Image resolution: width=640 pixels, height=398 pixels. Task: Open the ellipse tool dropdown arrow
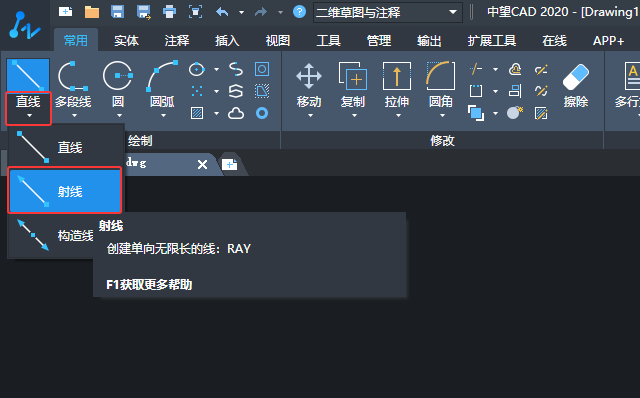[x=216, y=69]
